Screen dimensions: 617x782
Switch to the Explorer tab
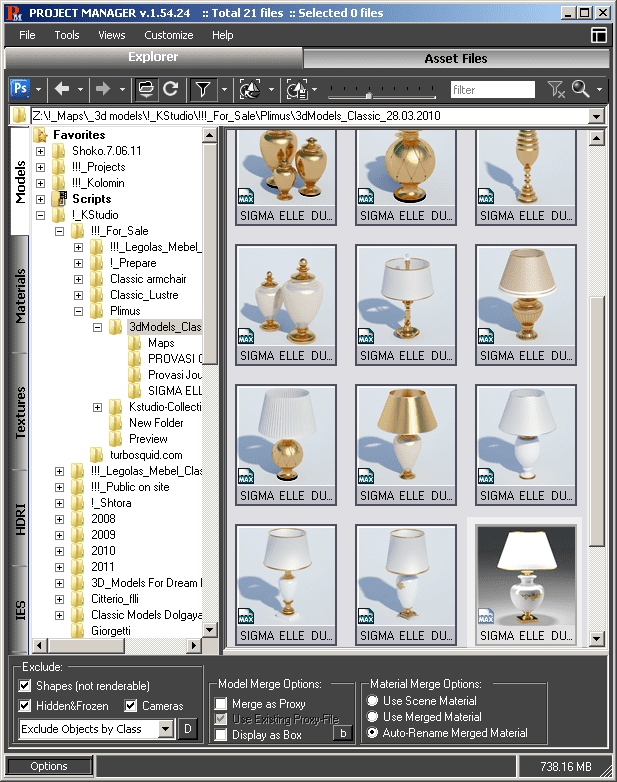(153, 57)
